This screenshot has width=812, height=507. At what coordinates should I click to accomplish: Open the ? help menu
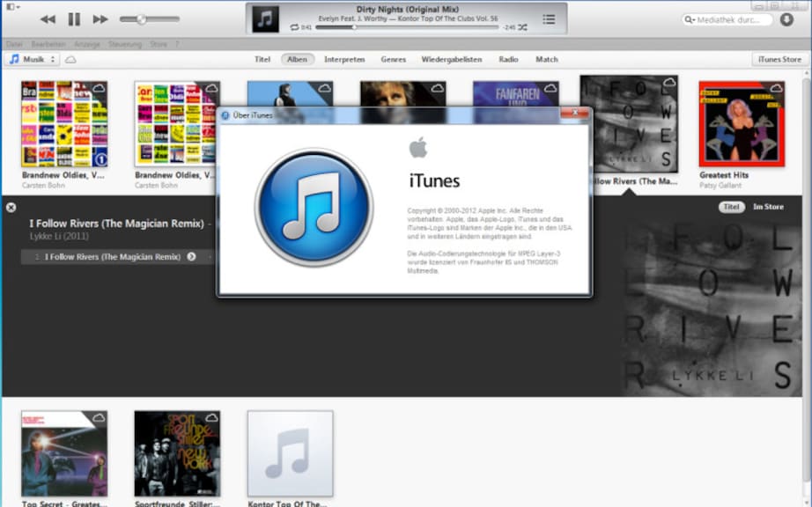tap(177, 45)
